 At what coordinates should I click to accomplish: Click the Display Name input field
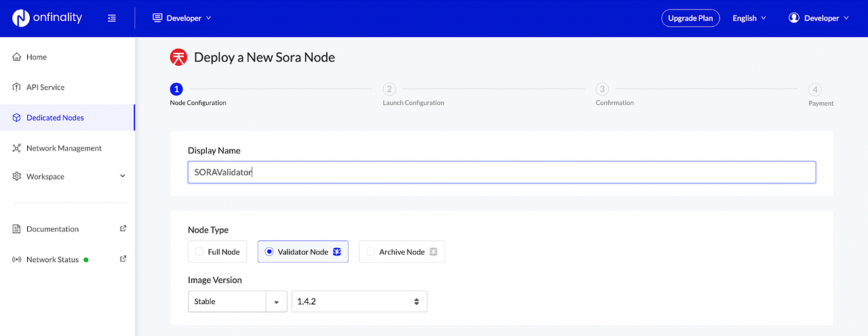coord(502,172)
